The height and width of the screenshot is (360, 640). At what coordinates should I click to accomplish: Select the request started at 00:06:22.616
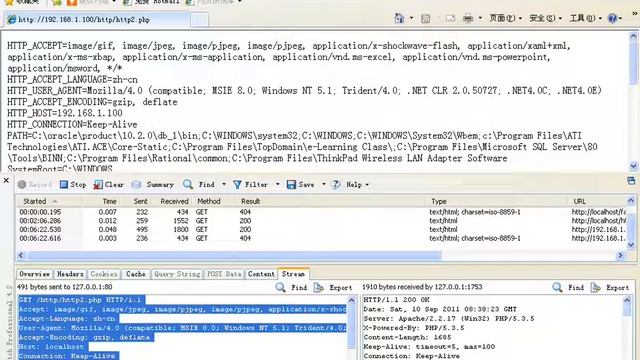click(x=322, y=238)
